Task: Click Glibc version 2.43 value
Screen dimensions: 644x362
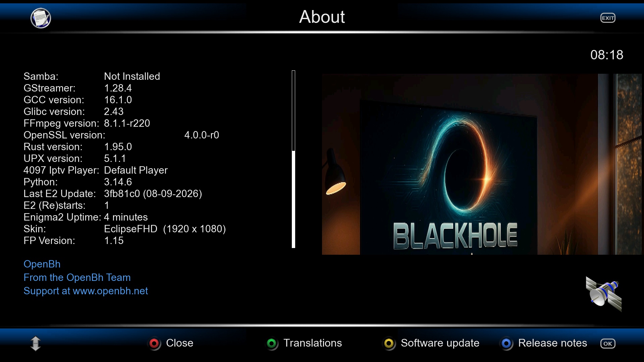Action: pyautogui.click(x=114, y=112)
